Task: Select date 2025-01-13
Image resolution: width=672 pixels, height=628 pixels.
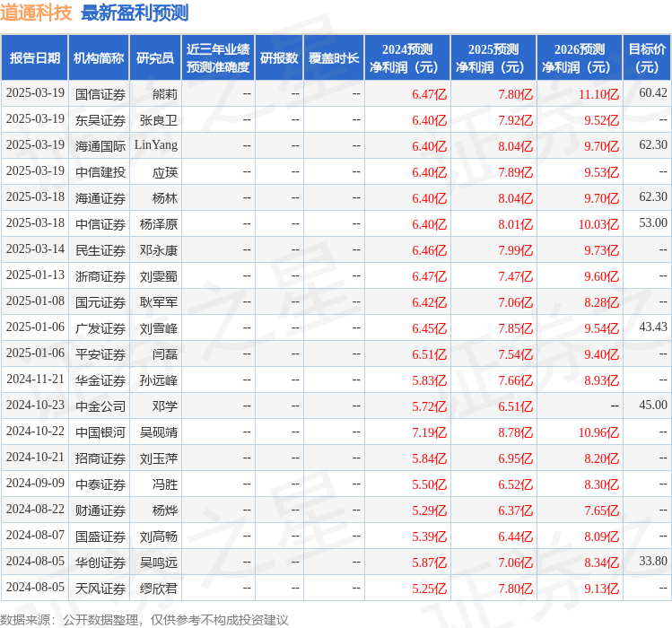Action: point(35,275)
